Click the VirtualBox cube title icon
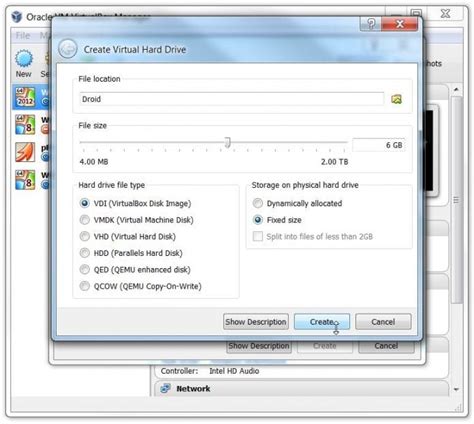This screenshot has height=424, width=474. [x=17, y=16]
